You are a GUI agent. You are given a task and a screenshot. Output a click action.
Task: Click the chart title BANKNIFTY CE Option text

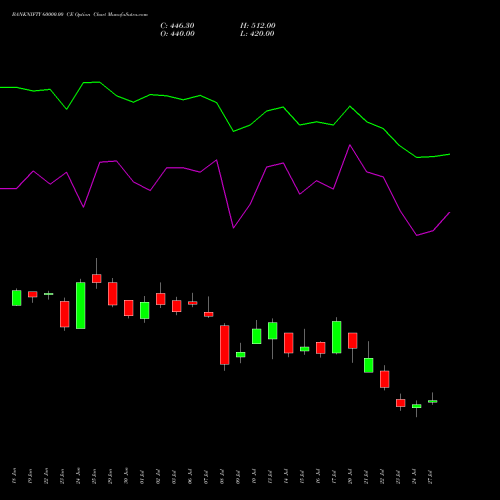pyautogui.click(x=80, y=14)
